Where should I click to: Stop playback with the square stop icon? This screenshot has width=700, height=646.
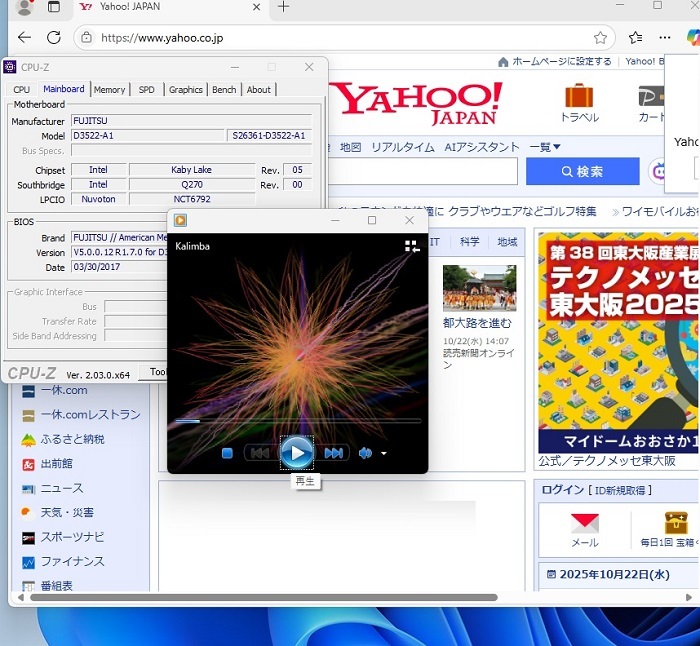click(x=228, y=454)
